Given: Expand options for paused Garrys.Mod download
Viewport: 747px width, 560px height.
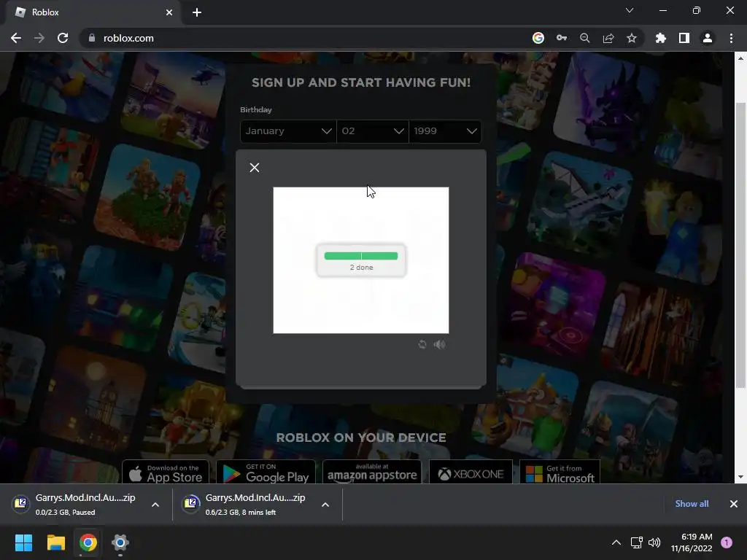Looking at the screenshot, I should (x=155, y=505).
